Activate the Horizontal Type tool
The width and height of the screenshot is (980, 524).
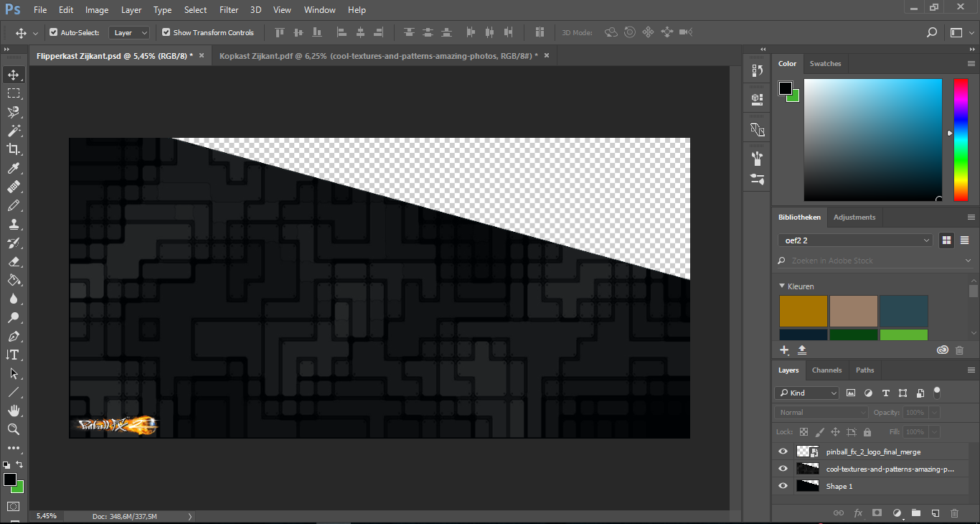tap(14, 355)
